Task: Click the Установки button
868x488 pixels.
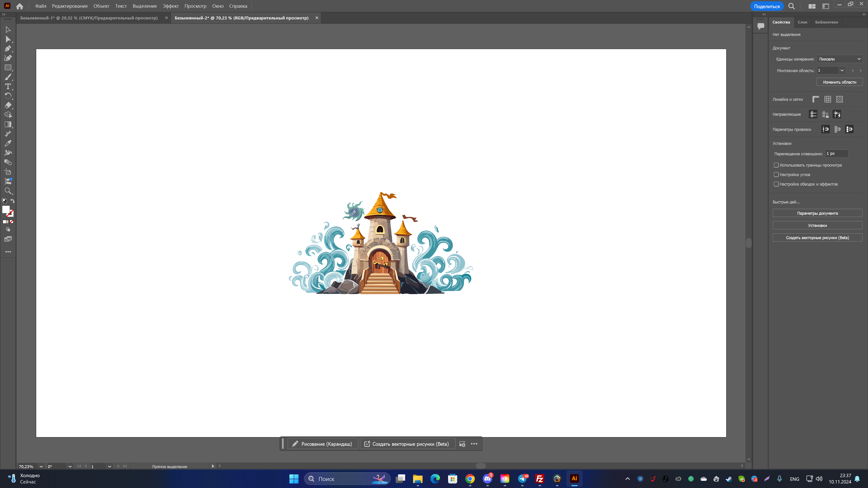Action: click(x=817, y=225)
